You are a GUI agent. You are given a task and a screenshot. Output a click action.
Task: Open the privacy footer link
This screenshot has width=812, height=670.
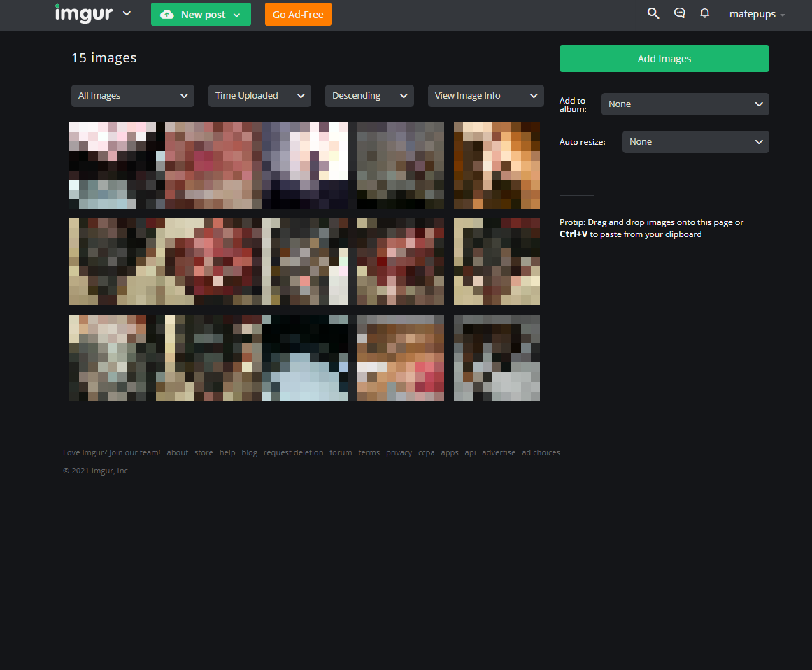tap(399, 452)
